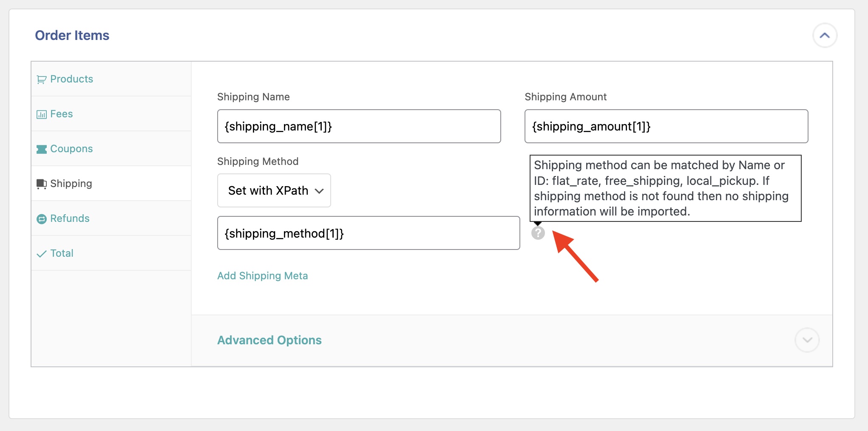Focus the Shipping Name input field
This screenshot has height=431, width=868.
(x=359, y=126)
